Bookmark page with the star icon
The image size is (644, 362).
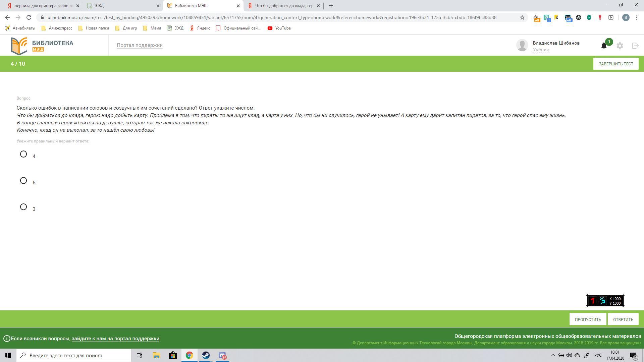522,17
